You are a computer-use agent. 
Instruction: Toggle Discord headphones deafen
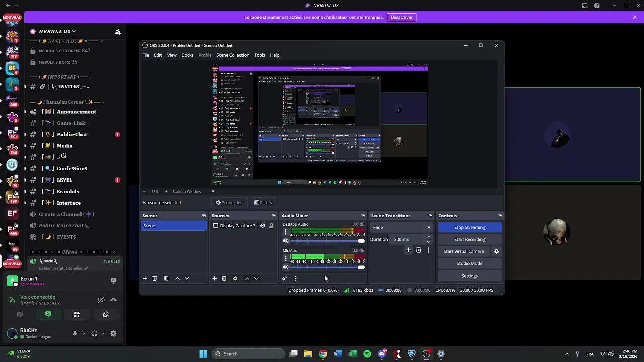click(x=94, y=333)
